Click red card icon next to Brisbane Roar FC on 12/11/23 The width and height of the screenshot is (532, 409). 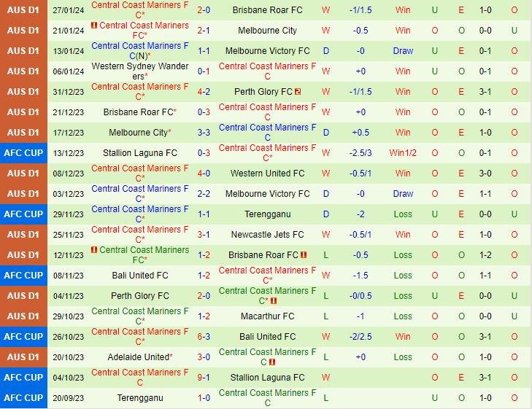click(x=304, y=255)
